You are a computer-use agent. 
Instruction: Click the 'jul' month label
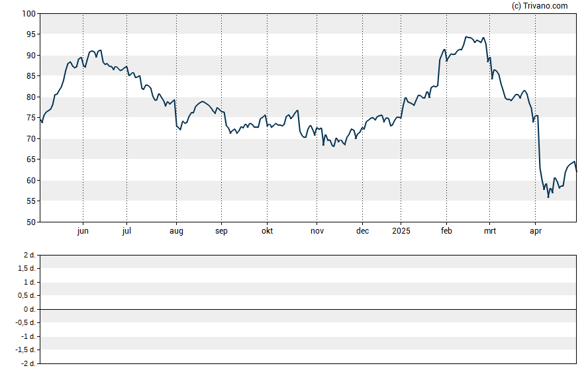(126, 231)
